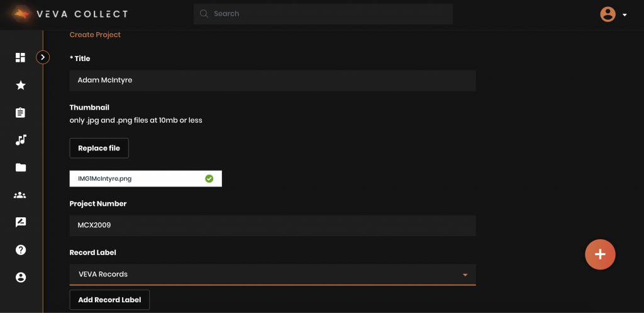Click the Replace file button
The width and height of the screenshot is (644, 313).
pos(99,148)
